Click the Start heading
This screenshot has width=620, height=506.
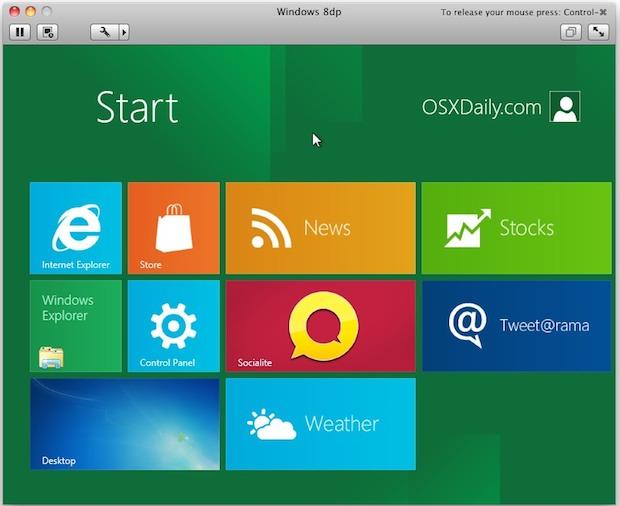point(137,107)
